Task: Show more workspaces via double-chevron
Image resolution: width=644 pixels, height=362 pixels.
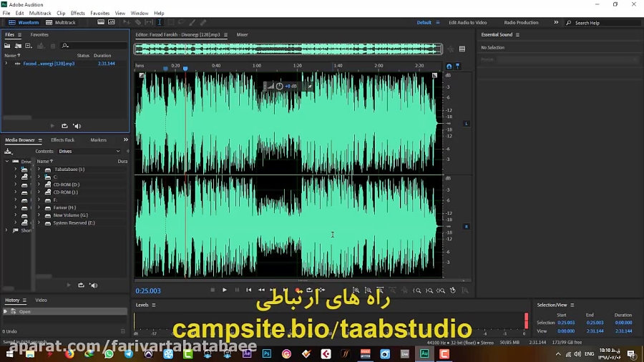Action: [x=556, y=23]
